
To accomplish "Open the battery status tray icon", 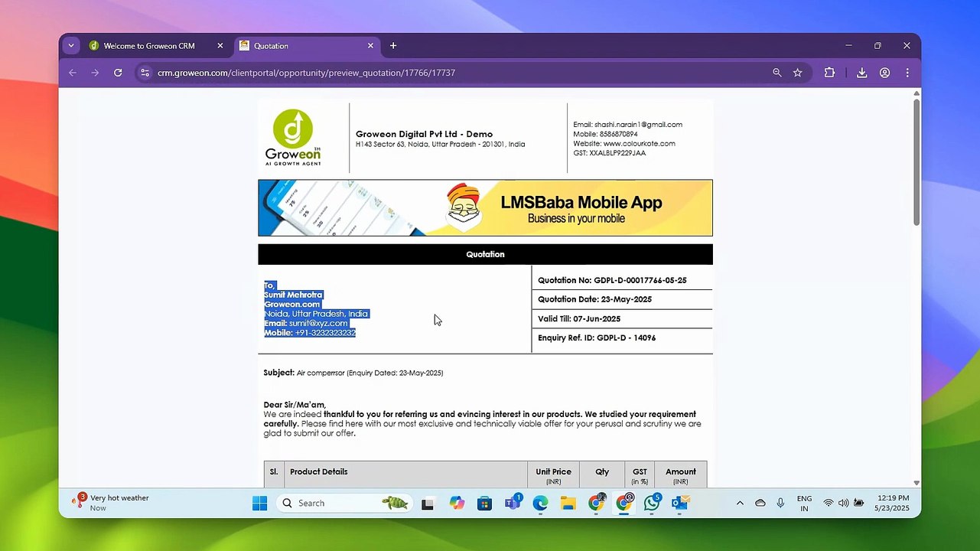I will pyautogui.click(x=859, y=503).
